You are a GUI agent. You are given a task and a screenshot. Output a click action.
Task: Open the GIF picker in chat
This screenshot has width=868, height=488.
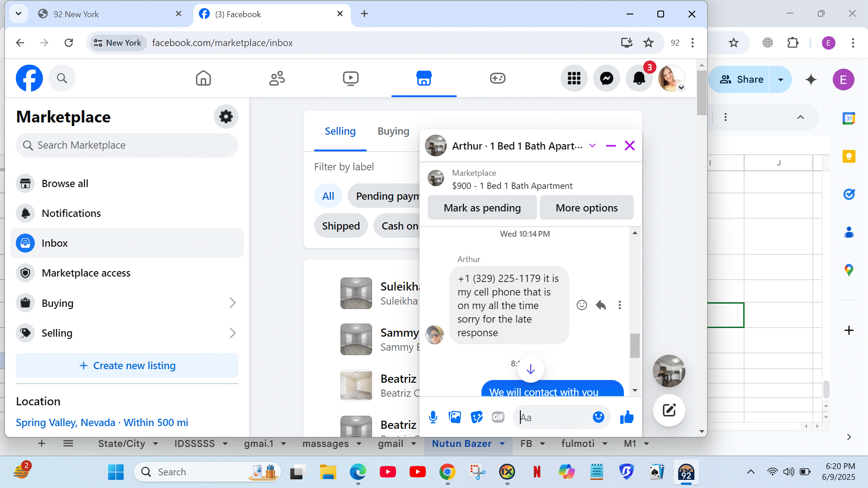tap(498, 417)
